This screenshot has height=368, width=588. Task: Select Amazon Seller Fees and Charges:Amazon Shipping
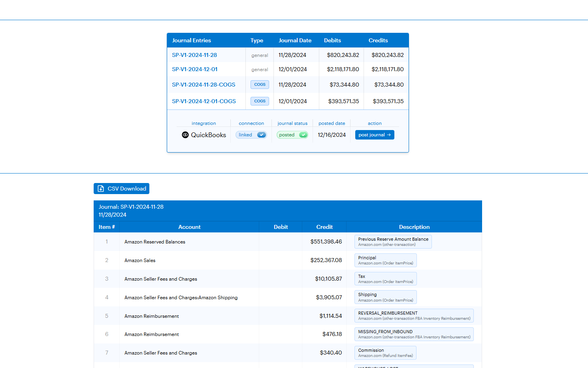pos(181,298)
